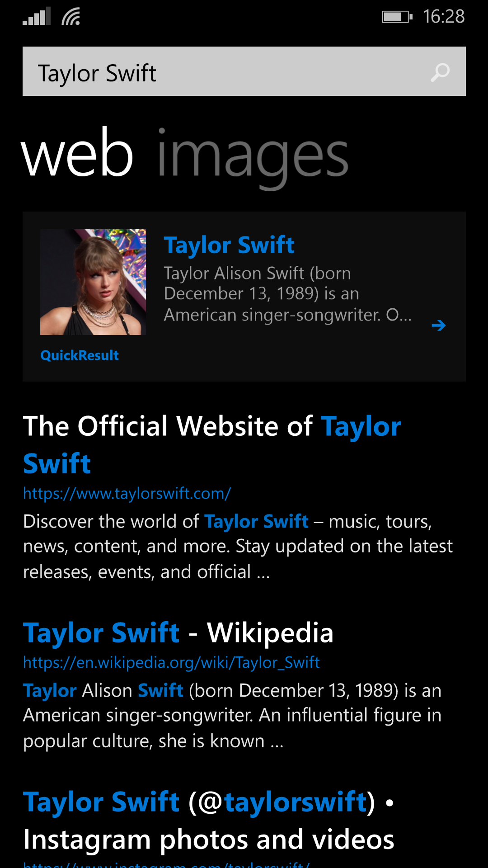The width and height of the screenshot is (488, 868).
Task: Switch to the images tab
Action: (253, 156)
